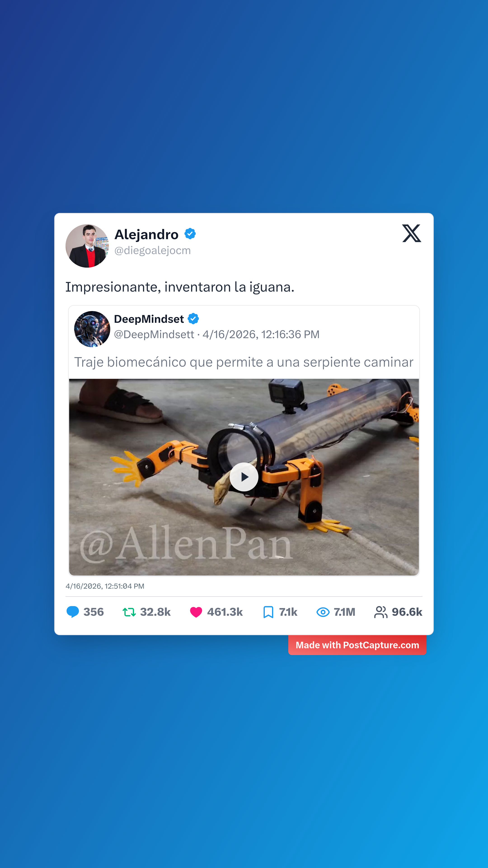This screenshot has height=868, width=488.
Task: Click the Made with PostCapture.com badge
Action: (x=357, y=645)
